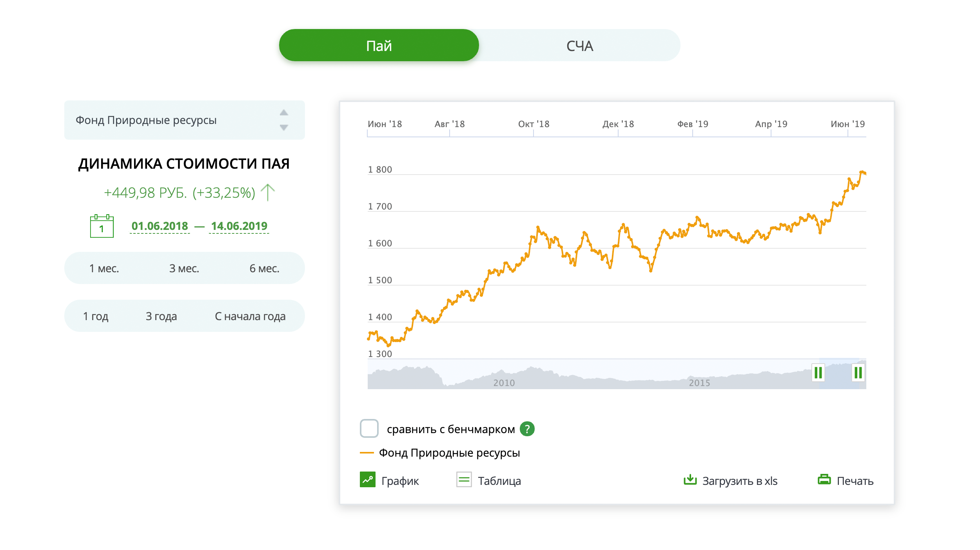Switch to the СЧА toggle option
This screenshot has height=550, width=980.
click(x=580, y=46)
